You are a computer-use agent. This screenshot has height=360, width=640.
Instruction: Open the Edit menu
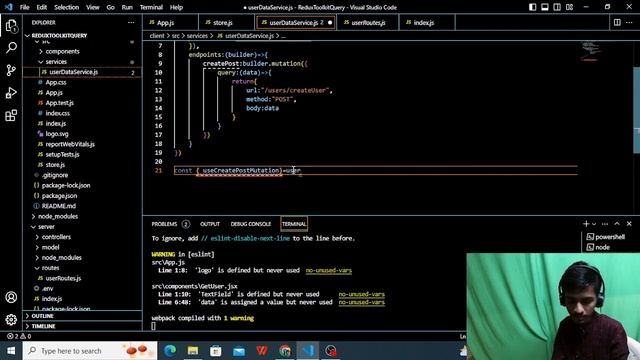tap(42, 7)
